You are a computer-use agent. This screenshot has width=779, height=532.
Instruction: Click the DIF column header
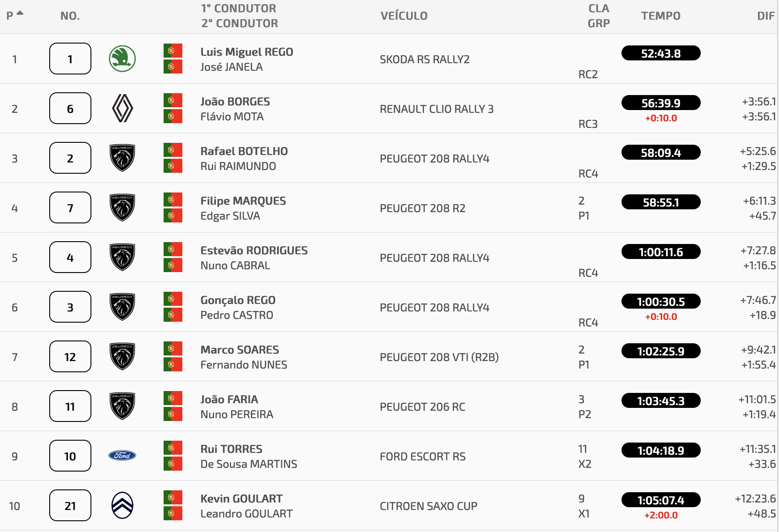tap(766, 16)
